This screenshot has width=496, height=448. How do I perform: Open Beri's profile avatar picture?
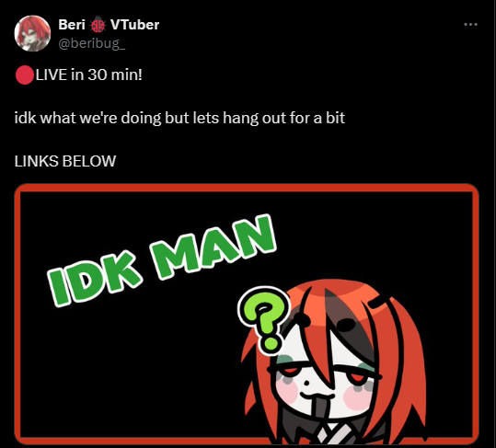(32, 33)
